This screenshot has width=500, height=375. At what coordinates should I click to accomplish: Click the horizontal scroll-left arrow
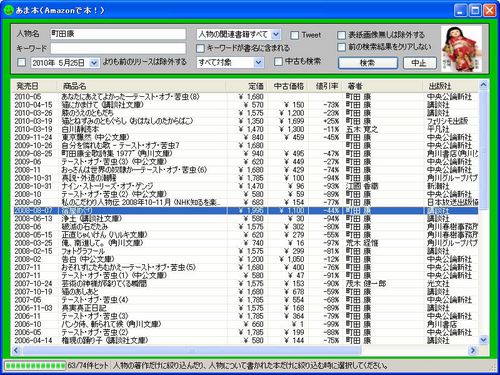pyautogui.click(x=16, y=350)
